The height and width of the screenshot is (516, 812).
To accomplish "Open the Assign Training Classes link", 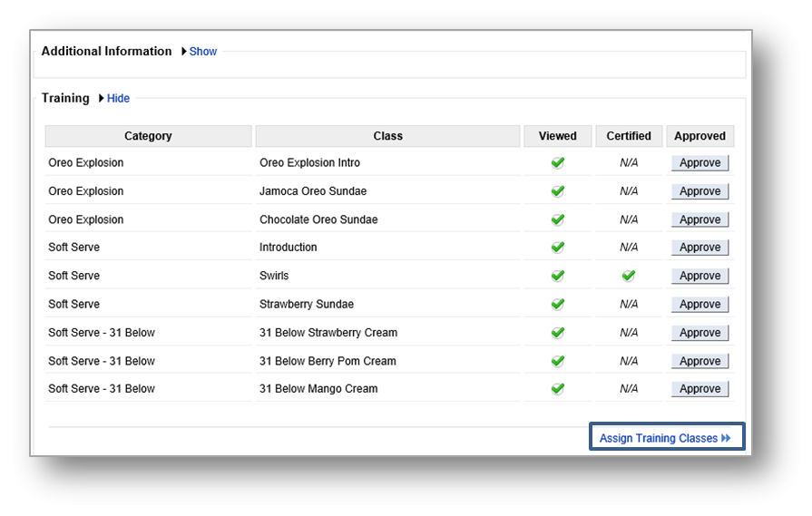I will (x=665, y=438).
